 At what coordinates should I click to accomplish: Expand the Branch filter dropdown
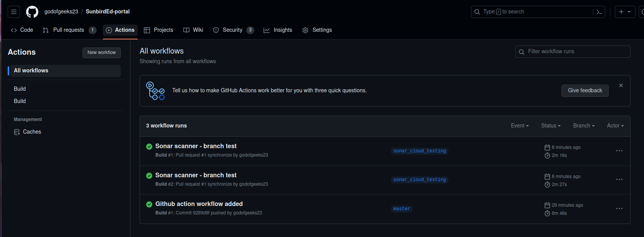(583, 126)
